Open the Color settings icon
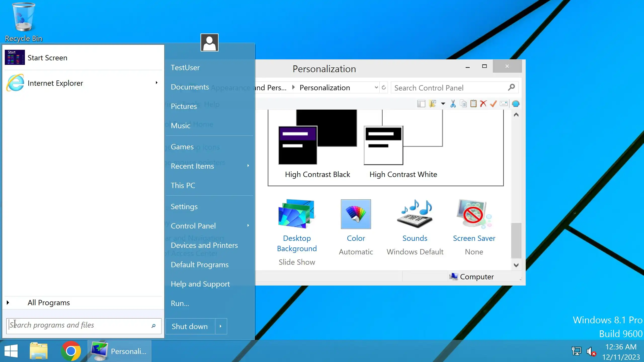The image size is (644, 362). coord(356,214)
